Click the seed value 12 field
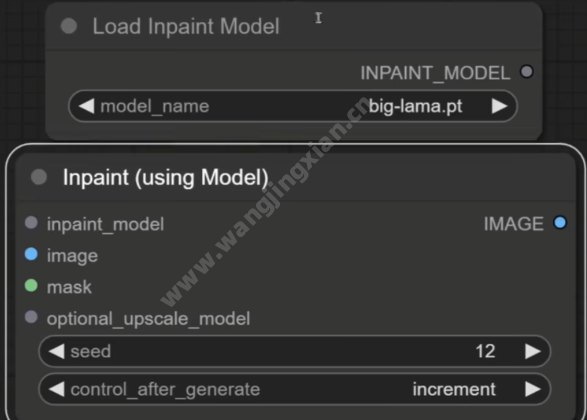The image size is (587, 420). tap(295, 351)
